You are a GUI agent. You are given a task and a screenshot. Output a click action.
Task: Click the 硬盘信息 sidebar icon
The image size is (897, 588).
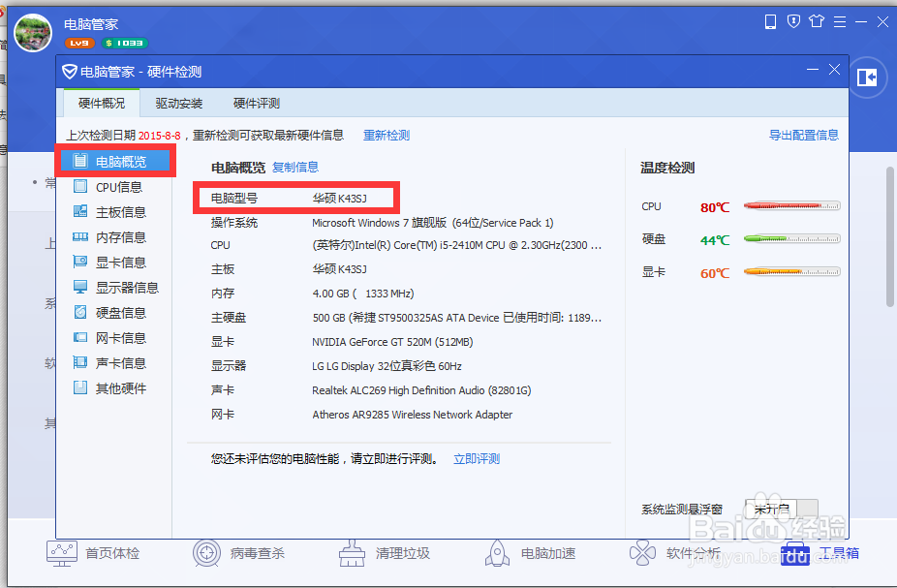point(80,312)
